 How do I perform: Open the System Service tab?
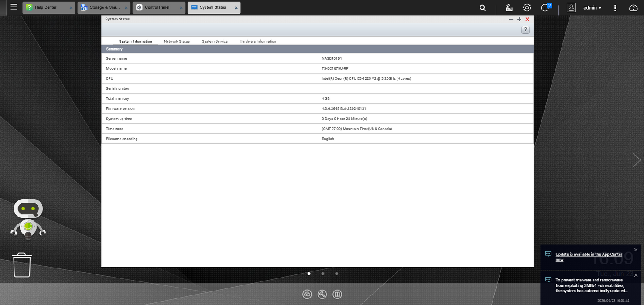[x=215, y=41]
